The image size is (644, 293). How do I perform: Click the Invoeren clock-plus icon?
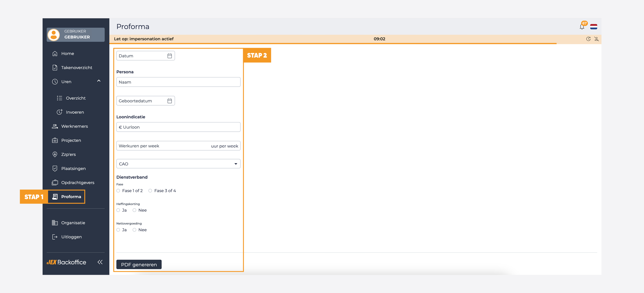coord(60,112)
